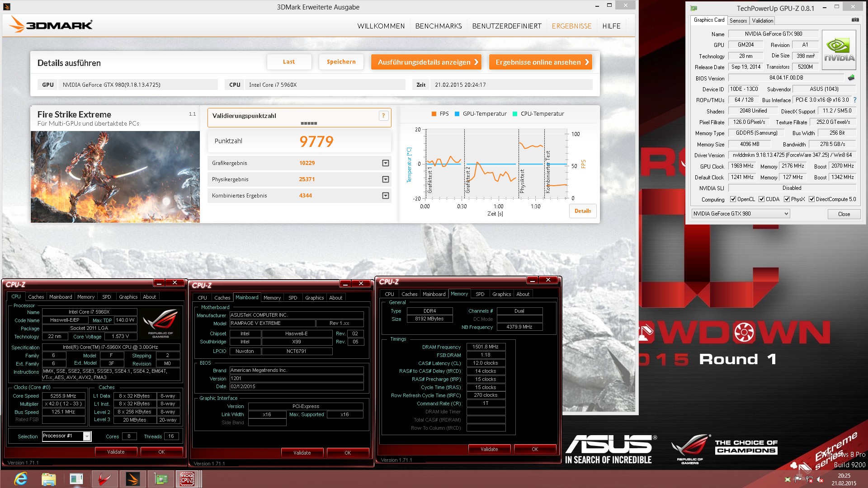Click the 3DMark window title icon

tap(6, 7)
